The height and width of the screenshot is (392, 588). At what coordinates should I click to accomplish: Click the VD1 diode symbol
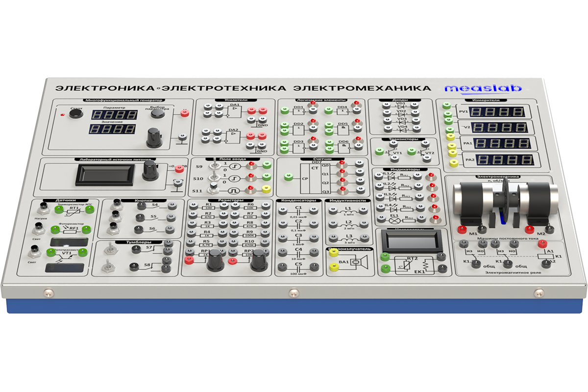tap(402, 107)
